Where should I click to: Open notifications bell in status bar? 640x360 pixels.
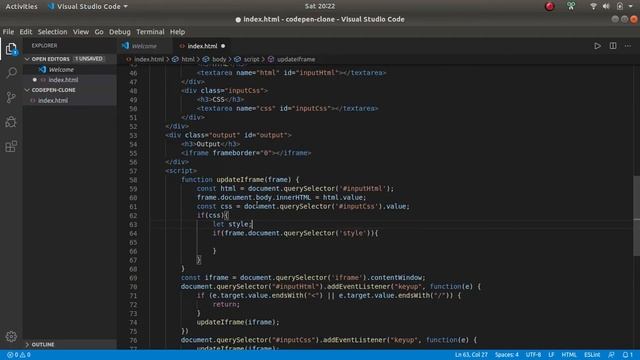627,355
